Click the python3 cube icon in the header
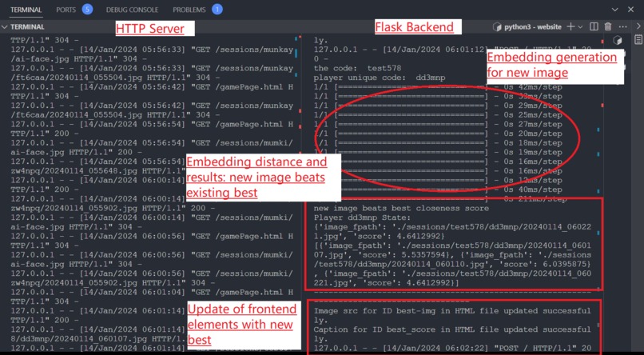This screenshot has width=644, height=355. click(x=497, y=26)
